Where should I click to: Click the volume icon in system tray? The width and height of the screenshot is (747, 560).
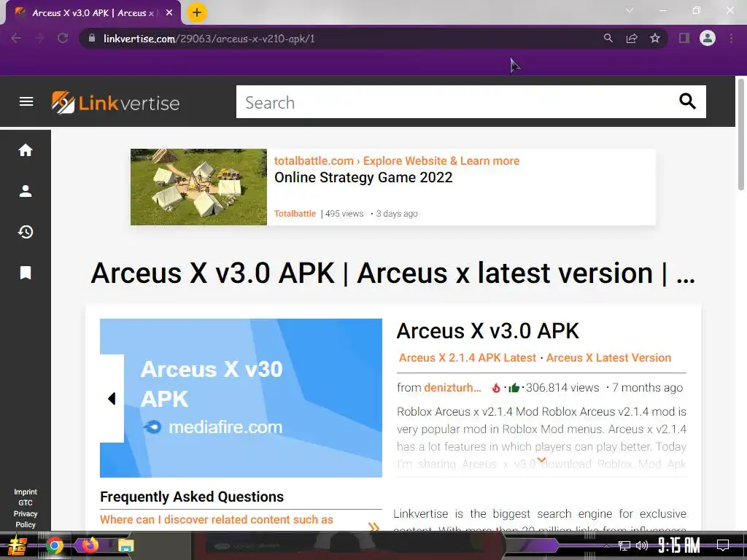(x=642, y=545)
